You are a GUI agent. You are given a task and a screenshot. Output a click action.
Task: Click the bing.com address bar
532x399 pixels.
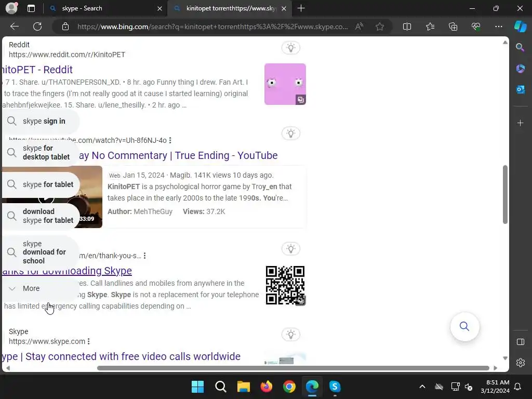click(212, 26)
